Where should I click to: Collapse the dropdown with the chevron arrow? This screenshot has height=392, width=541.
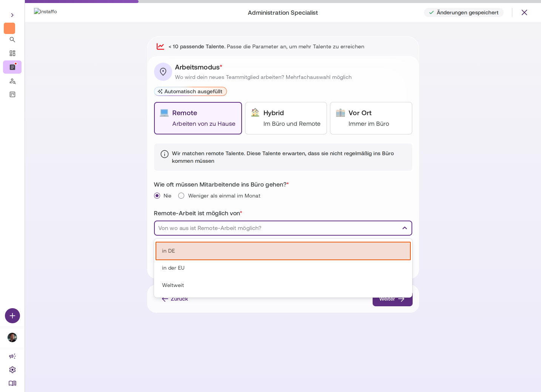(x=405, y=228)
